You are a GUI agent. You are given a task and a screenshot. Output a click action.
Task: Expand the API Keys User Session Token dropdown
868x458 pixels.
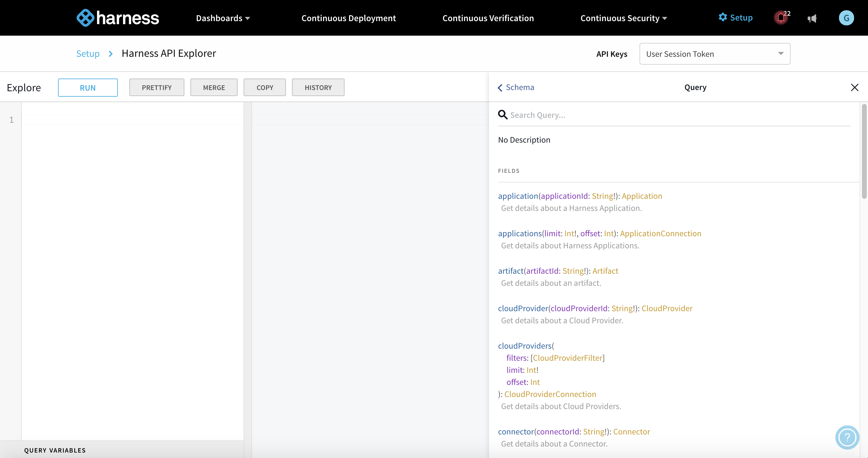pos(715,54)
